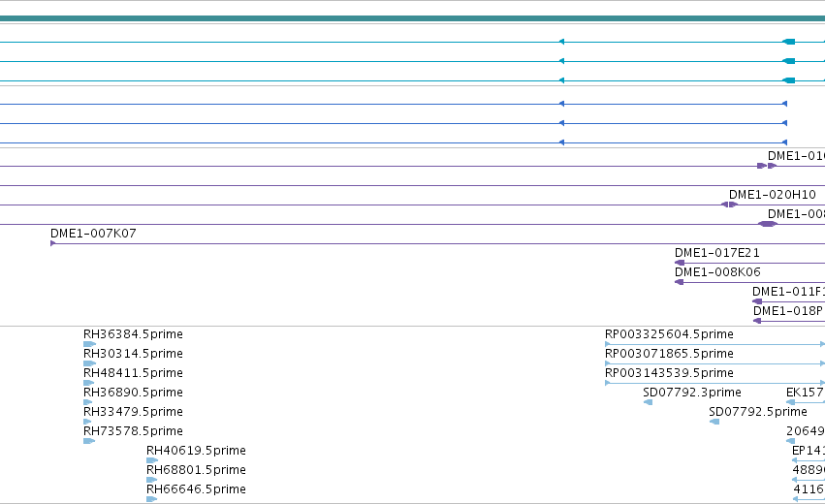Select the SD07792.5prime EST label
This screenshot has height=504, width=825.
click(x=758, y=412)
